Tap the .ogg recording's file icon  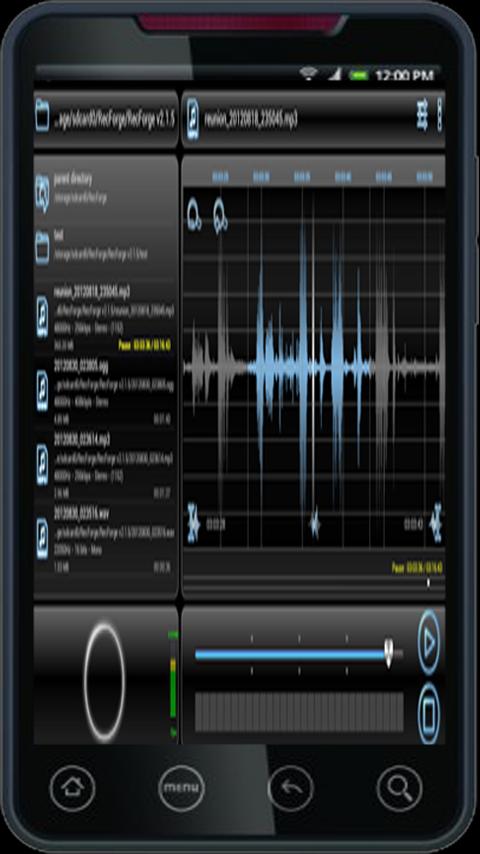point(42,391)
